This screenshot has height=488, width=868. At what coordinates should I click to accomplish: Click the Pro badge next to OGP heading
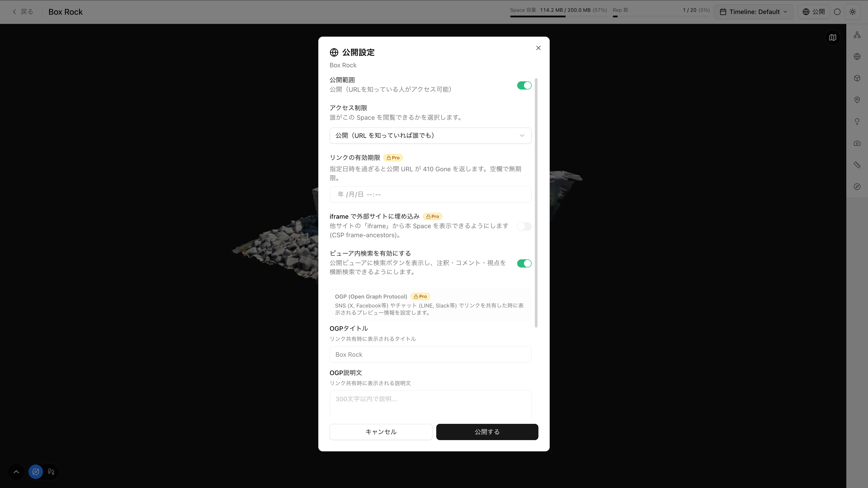pos(420,296)
